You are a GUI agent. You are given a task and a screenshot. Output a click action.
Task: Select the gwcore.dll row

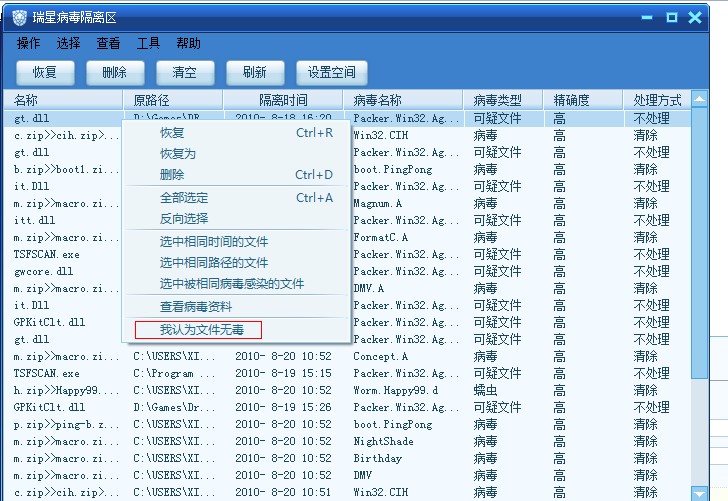point(347,271)
